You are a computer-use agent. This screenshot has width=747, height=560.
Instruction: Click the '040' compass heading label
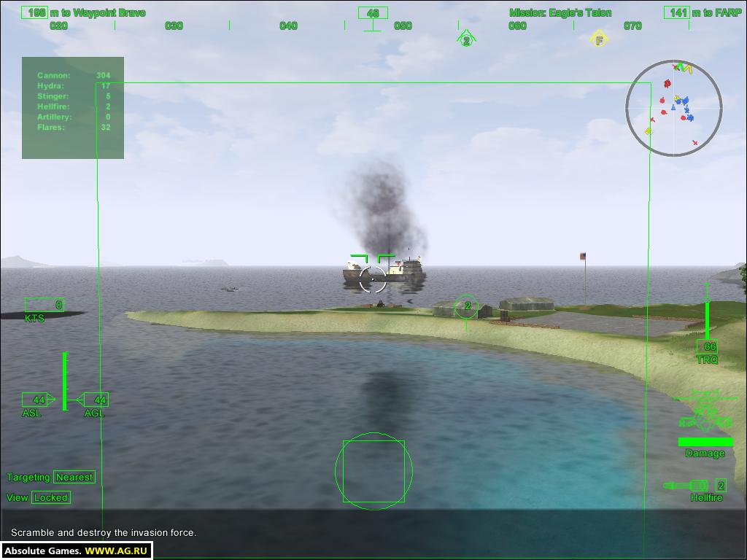289,26
